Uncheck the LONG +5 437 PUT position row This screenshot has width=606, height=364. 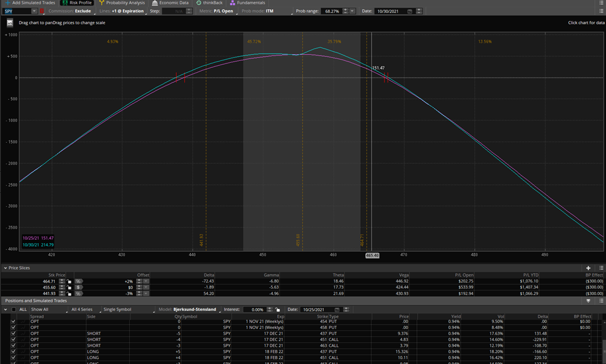(x=14, y=351)
